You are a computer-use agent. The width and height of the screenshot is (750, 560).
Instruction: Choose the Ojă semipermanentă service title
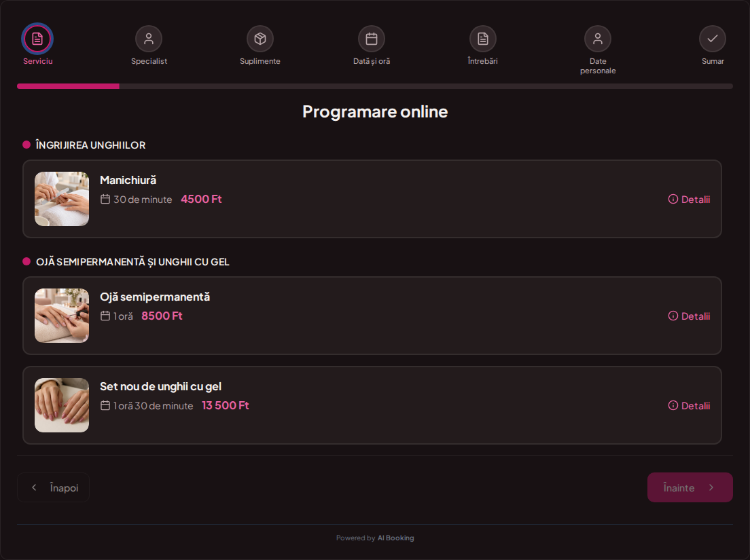click(x=155, y=297)
